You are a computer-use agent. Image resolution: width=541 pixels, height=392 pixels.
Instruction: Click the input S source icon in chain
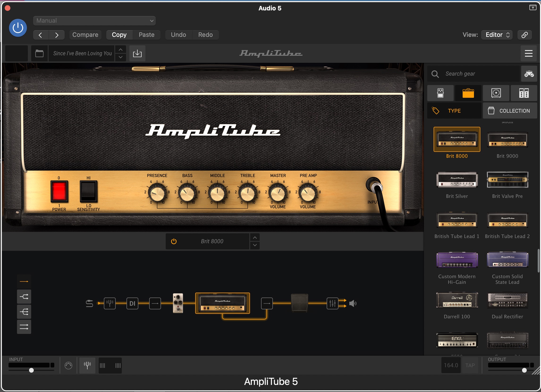pyautogui.click(x=89, y=303)
